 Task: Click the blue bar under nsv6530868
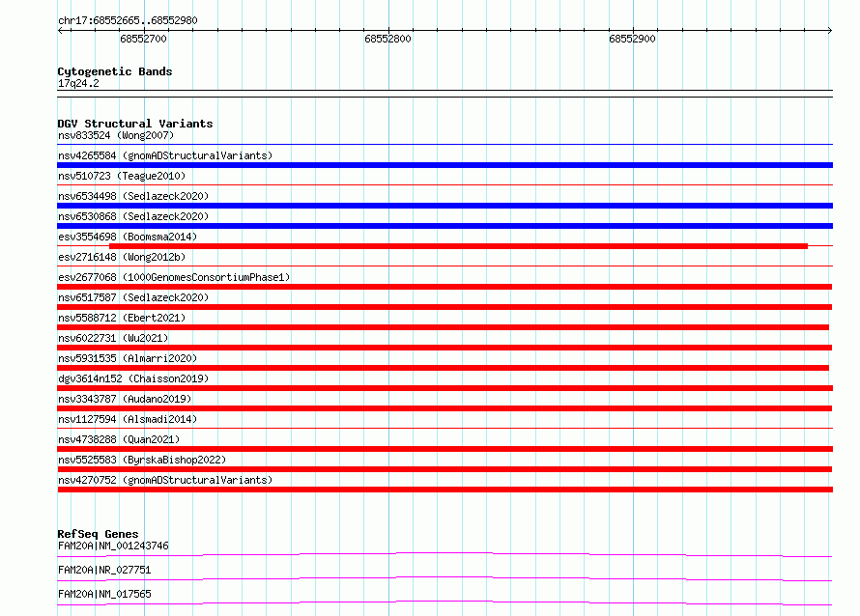444,226
